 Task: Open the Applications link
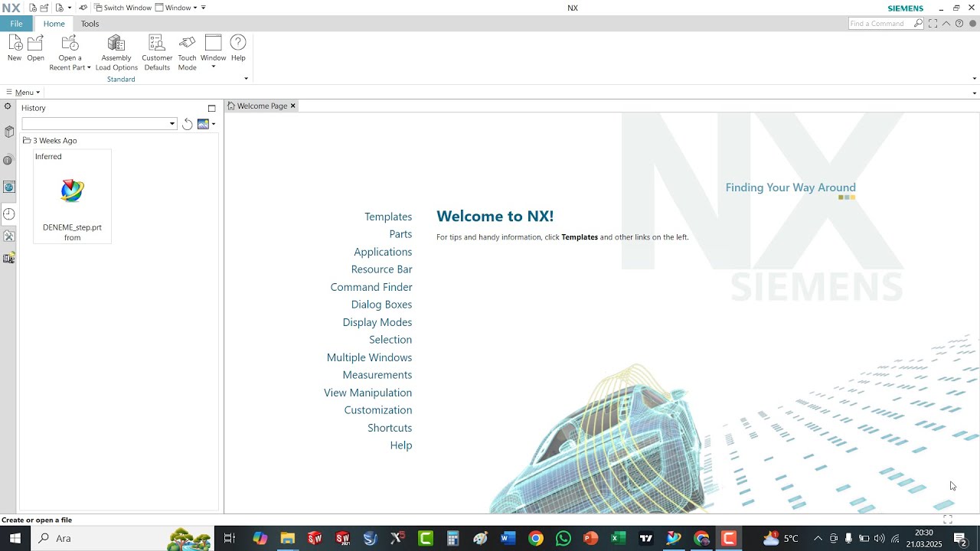tap(383, 252)
